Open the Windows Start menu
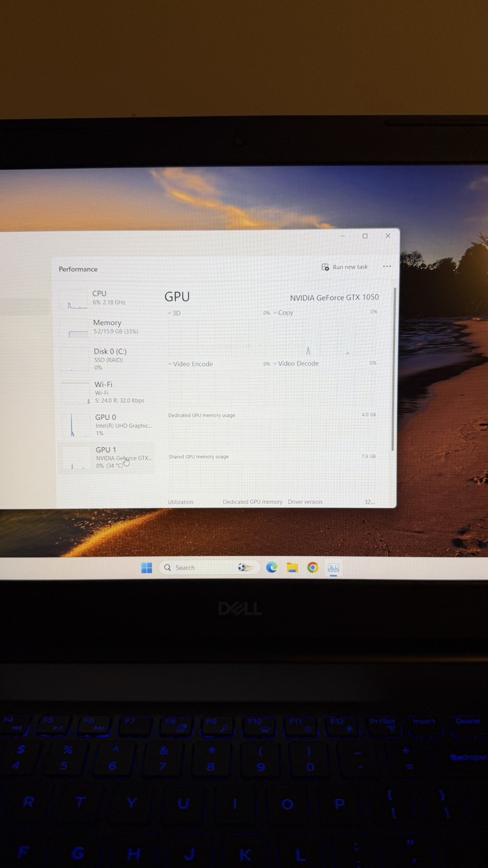488x868 pixels. (x=146, y=567)
